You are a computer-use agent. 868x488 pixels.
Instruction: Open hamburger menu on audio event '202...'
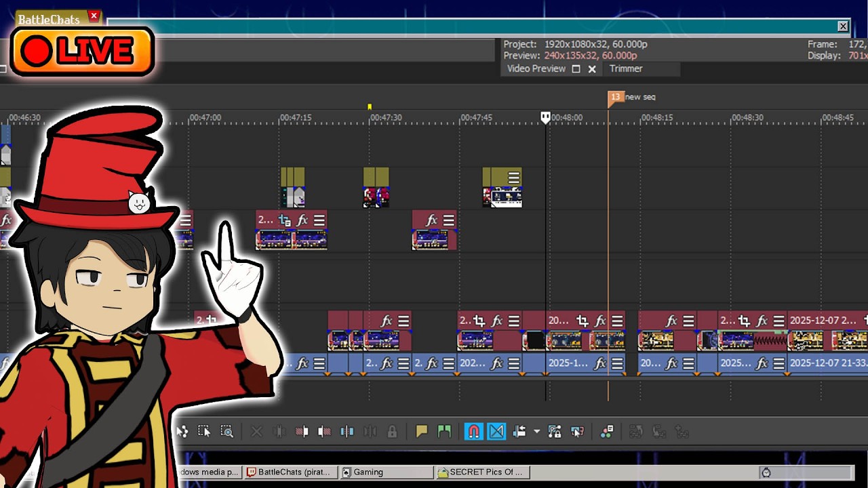513,363
